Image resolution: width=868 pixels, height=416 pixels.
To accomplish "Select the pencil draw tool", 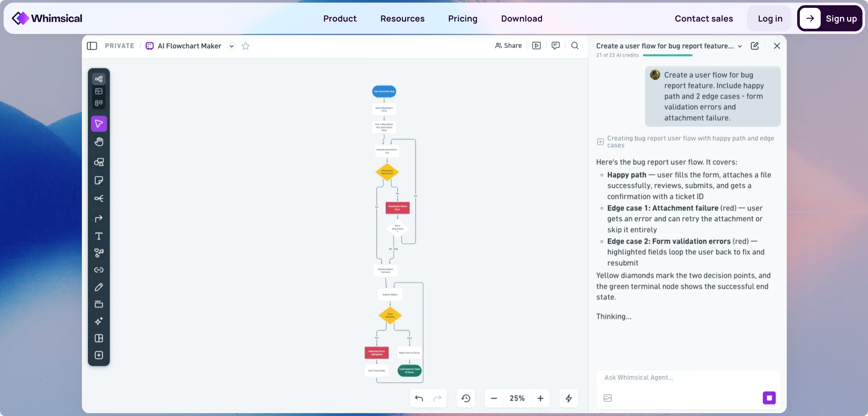I will point(99,287).
